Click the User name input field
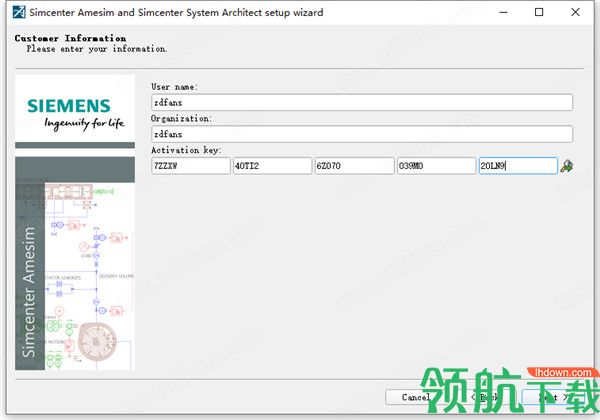The height and width of the screenshot is (420, 600). tap(362, 103)
